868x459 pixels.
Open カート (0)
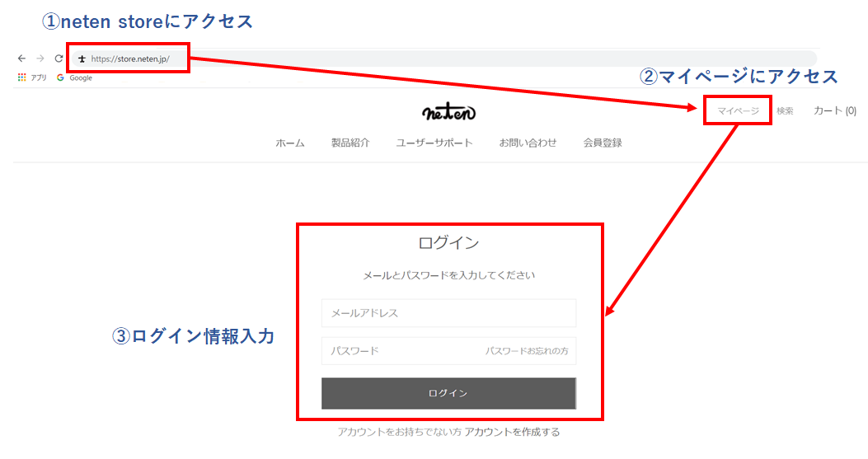835,110
